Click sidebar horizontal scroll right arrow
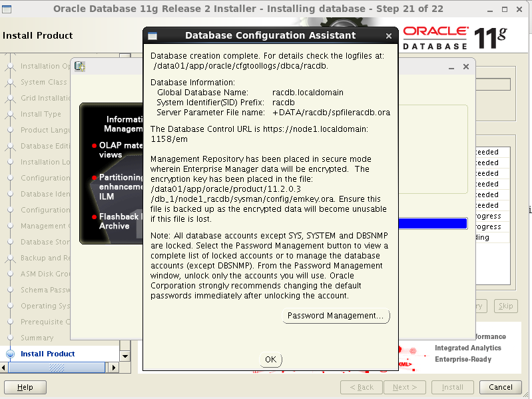The width and height of the screenshot is (532, 399). click(114, 368)
